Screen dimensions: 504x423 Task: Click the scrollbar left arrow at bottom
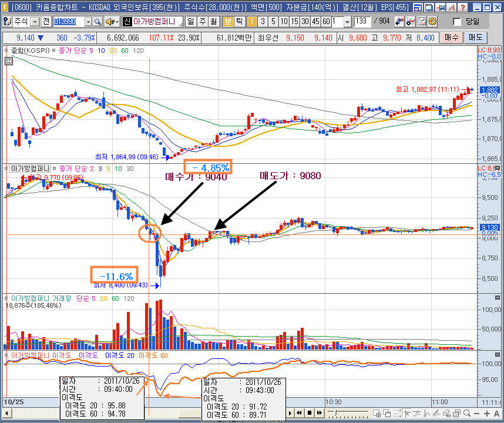pyautogui.click(x=6, y=414)
